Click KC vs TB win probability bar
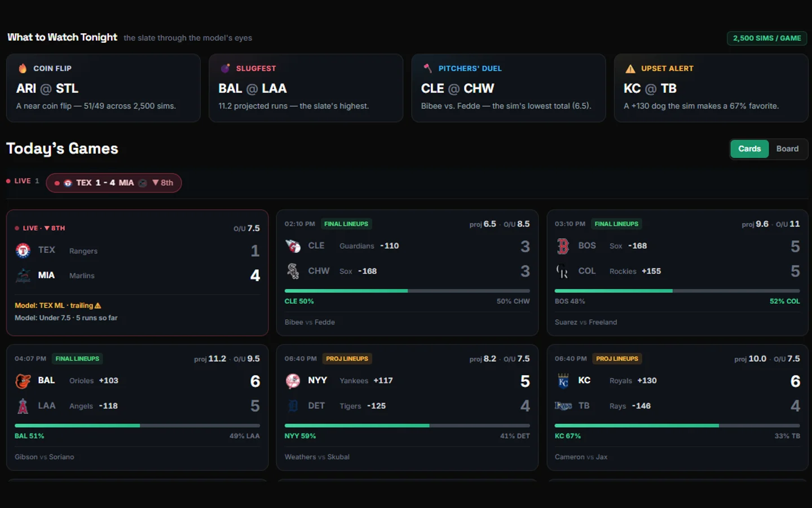This screenshot has width=812, height=508. (x=677, y=426)
